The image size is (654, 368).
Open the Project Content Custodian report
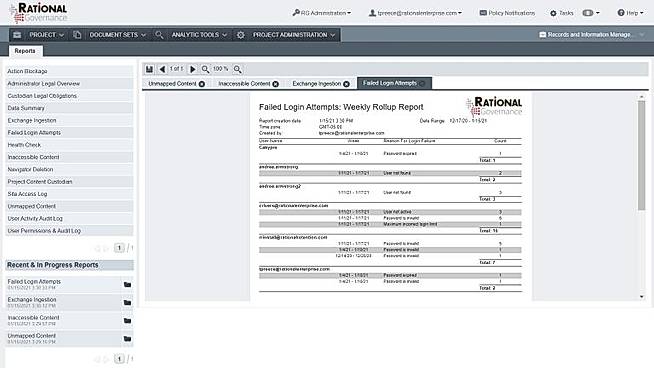(69, 182)
